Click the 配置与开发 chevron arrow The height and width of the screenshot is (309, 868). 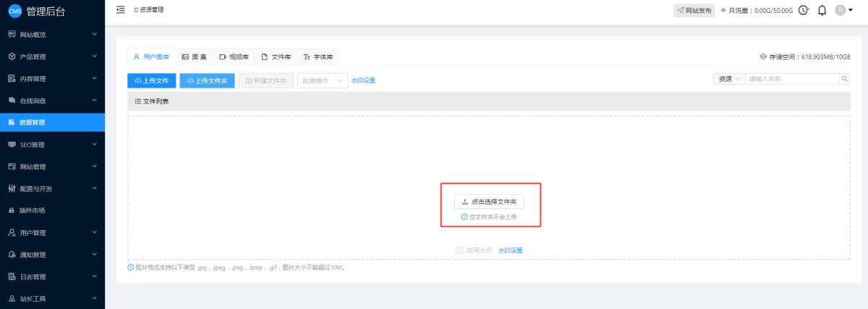[x=95, y=189]
